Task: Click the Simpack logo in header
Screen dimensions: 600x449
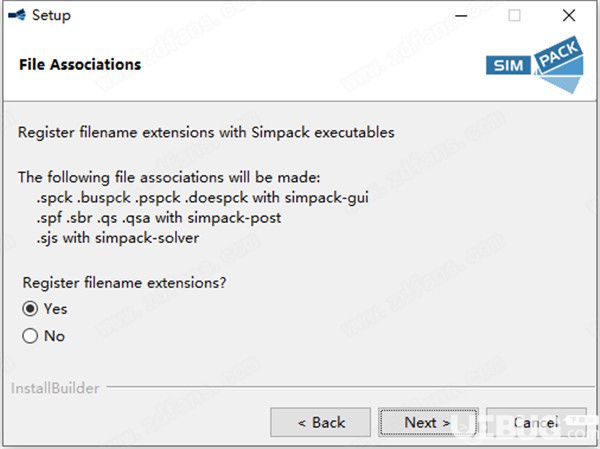Action: [535, 65]
